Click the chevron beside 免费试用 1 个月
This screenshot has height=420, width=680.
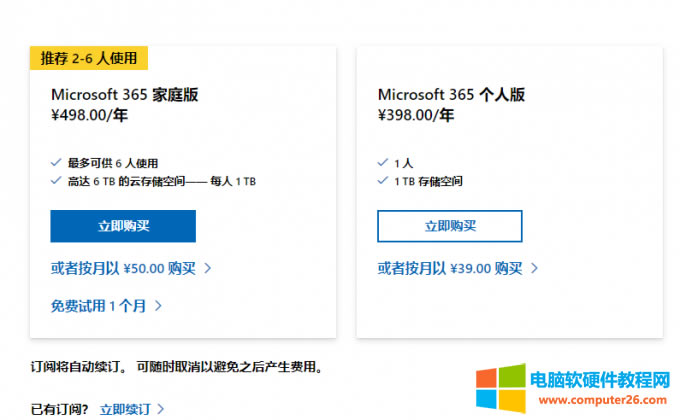tap(159, 306)
